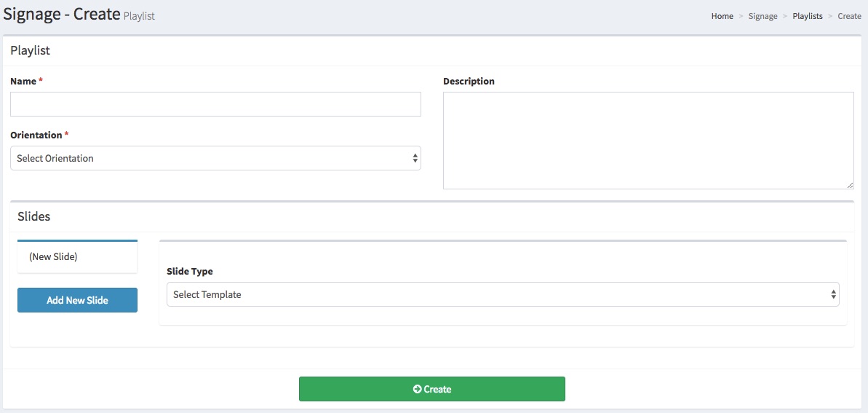Screen dimensions: 868x413
Task: Submit with the green Create button
Action: point(432,390)
